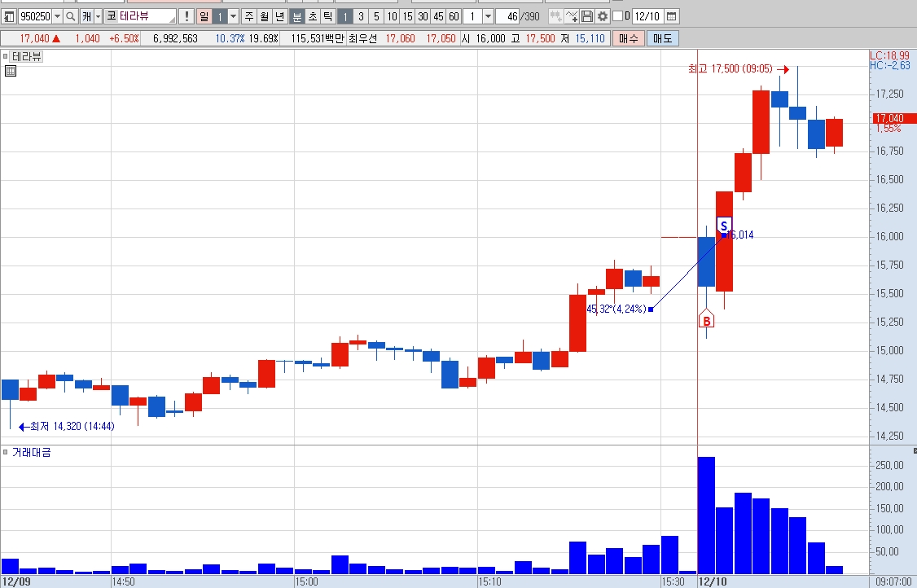Click the add indicator line icon
Image resolution: width=917 pixels, height=588 pixels.
(x=572, y=16)
